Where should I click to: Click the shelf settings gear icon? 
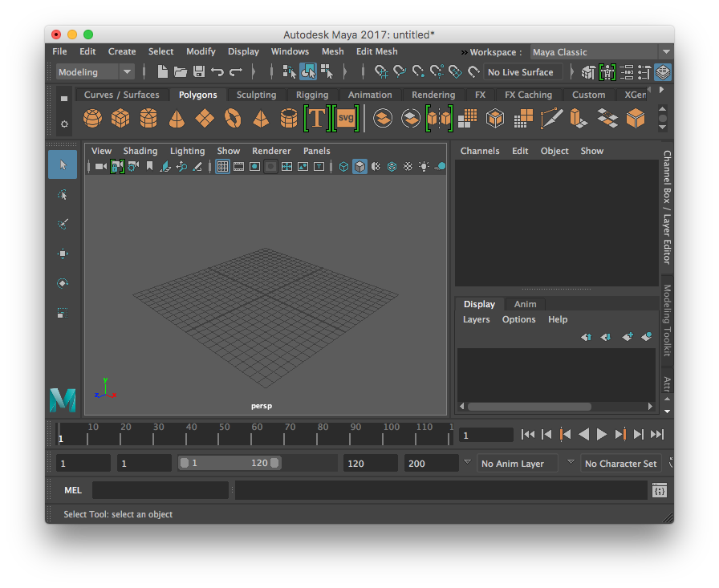[64, 124]
